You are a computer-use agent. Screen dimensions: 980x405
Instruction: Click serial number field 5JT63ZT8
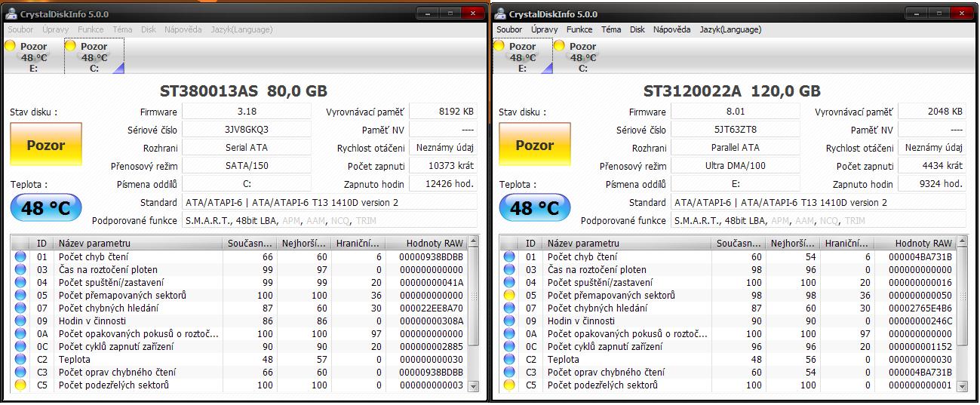(736, 130)
